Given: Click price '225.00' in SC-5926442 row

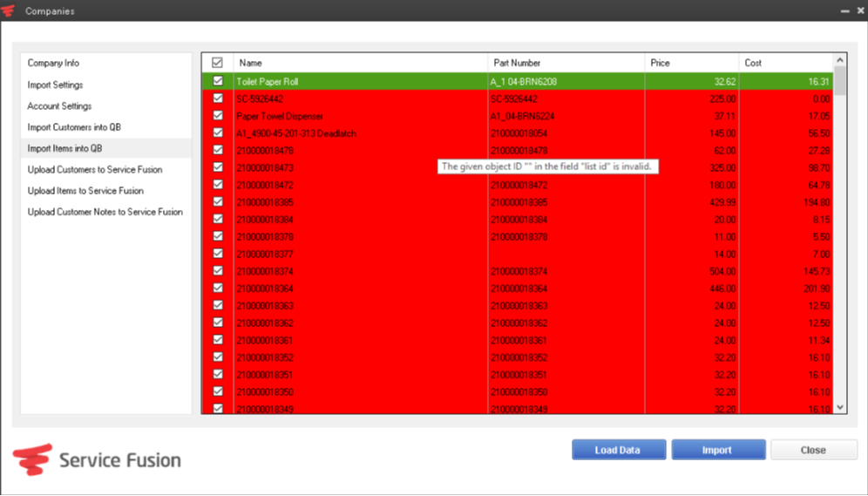Looking at the screenshot, I should point(692,99).
